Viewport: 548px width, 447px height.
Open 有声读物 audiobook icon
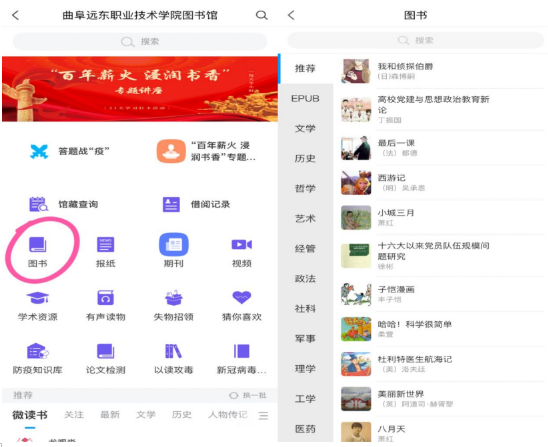click(x=106, y=298)
